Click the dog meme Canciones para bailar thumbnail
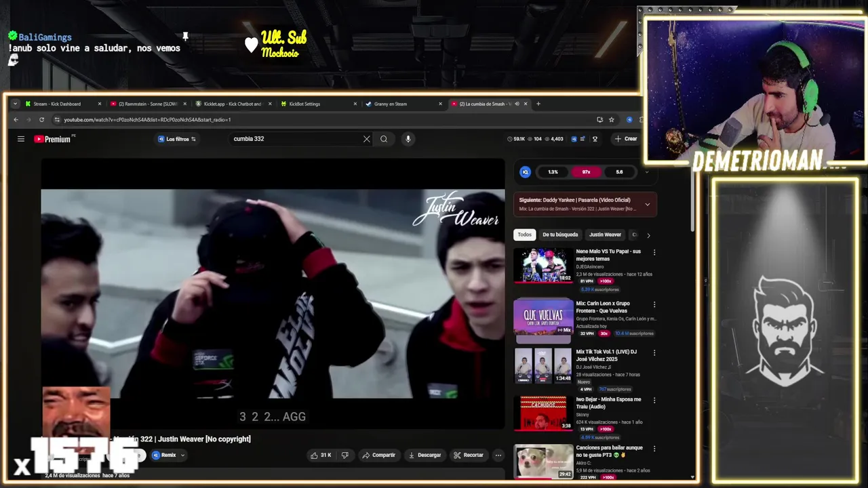 click(x=544, y=461)
